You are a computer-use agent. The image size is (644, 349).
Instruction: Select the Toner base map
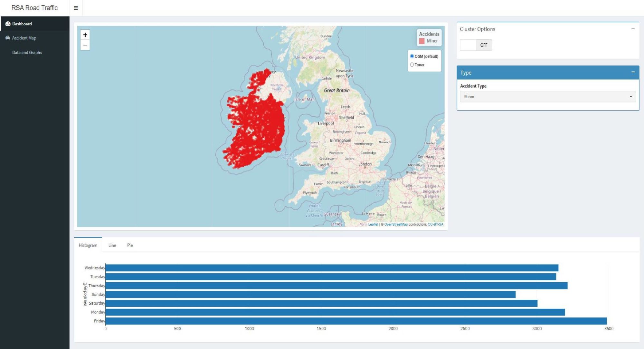click(412, 65)
